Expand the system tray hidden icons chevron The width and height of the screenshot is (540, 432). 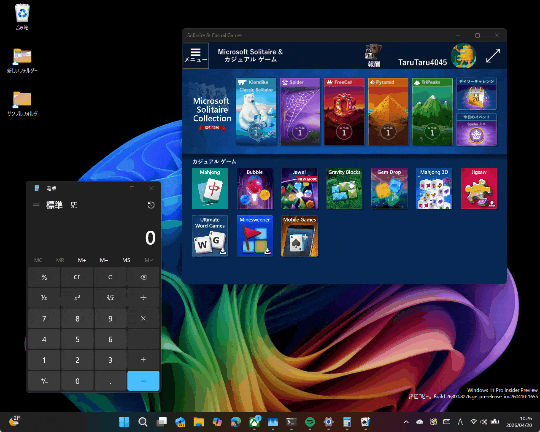coord(406,422)
